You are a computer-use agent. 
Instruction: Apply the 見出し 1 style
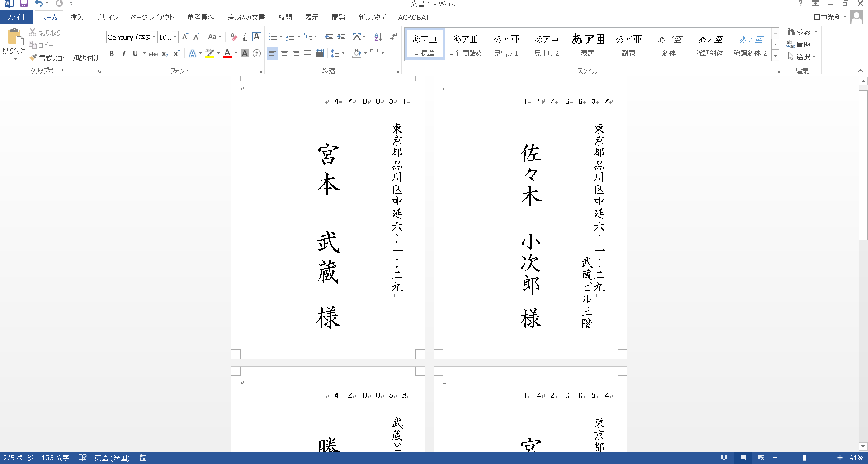click(506, 44)
